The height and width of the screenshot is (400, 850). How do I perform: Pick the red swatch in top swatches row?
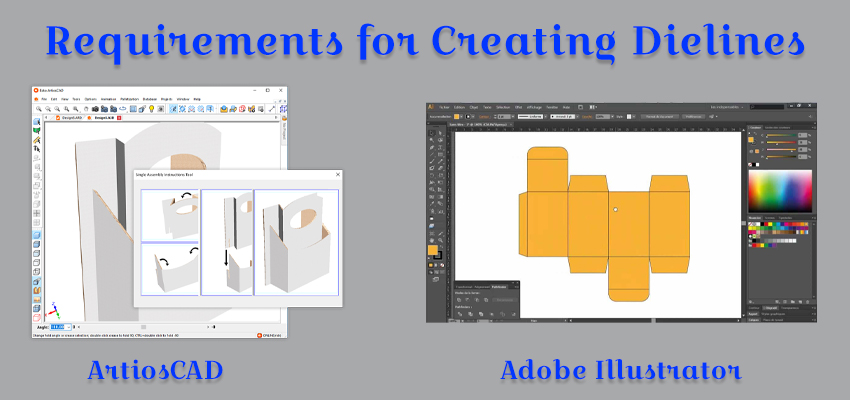766,224
